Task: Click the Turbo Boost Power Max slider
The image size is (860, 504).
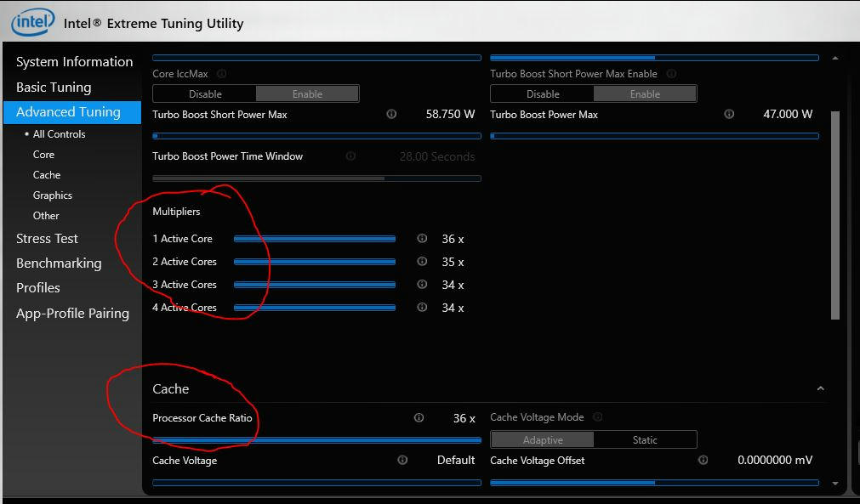Action: coord(654,136)
